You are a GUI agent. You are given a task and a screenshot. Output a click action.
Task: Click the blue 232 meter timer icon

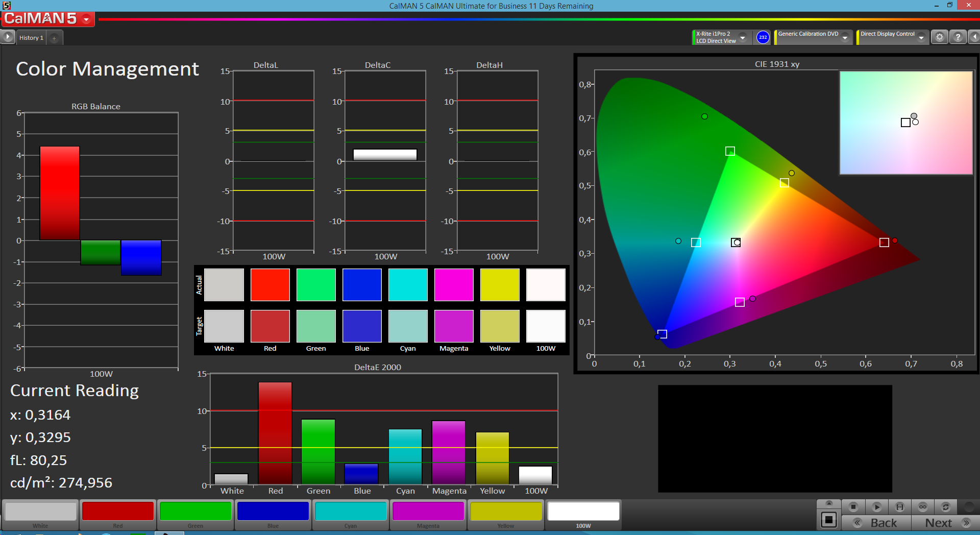(763, 37)
